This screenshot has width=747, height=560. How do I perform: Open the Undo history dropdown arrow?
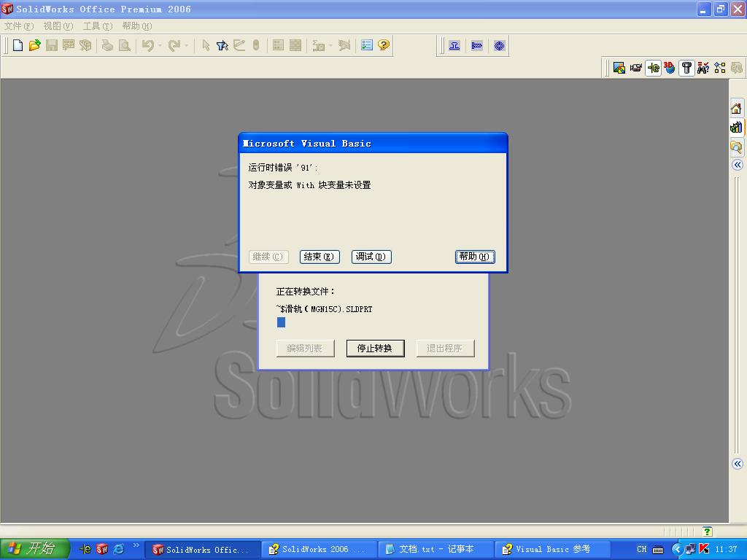(x=160, y=46)
